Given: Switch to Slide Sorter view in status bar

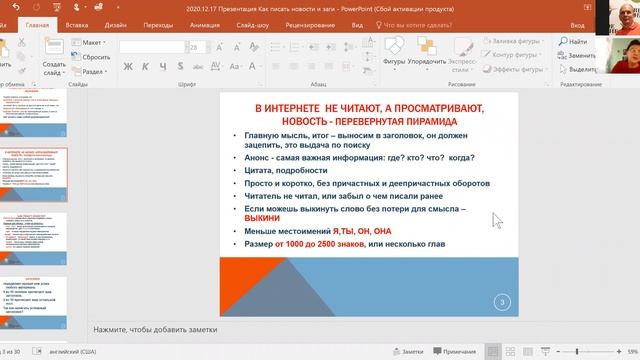Looking at the screenshot, I should pos(510,351).
